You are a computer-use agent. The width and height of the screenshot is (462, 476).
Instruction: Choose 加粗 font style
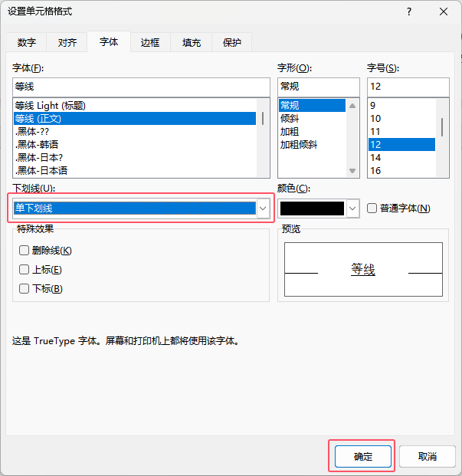point(312,132)
